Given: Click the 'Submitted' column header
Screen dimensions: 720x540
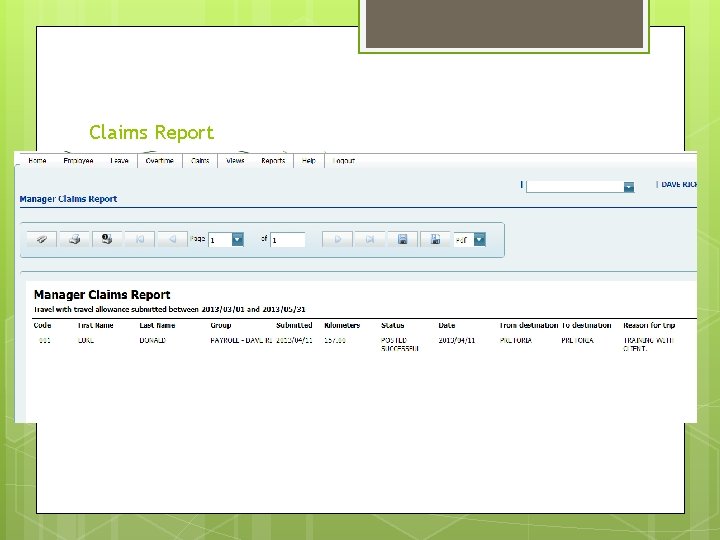Looking at the screenshot, I should [294, 325].
